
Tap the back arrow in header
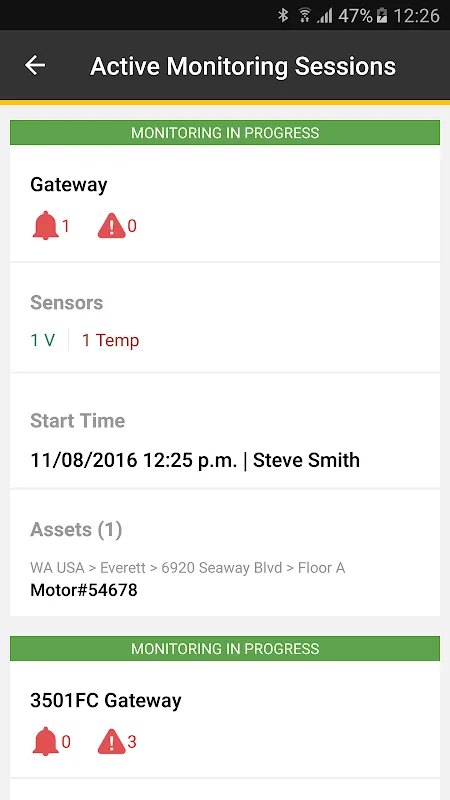35,65
